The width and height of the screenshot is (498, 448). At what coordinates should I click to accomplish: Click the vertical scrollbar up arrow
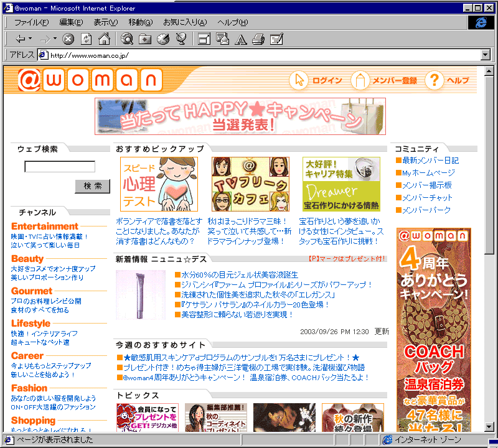pyautogui.click(x=489, y=71)
